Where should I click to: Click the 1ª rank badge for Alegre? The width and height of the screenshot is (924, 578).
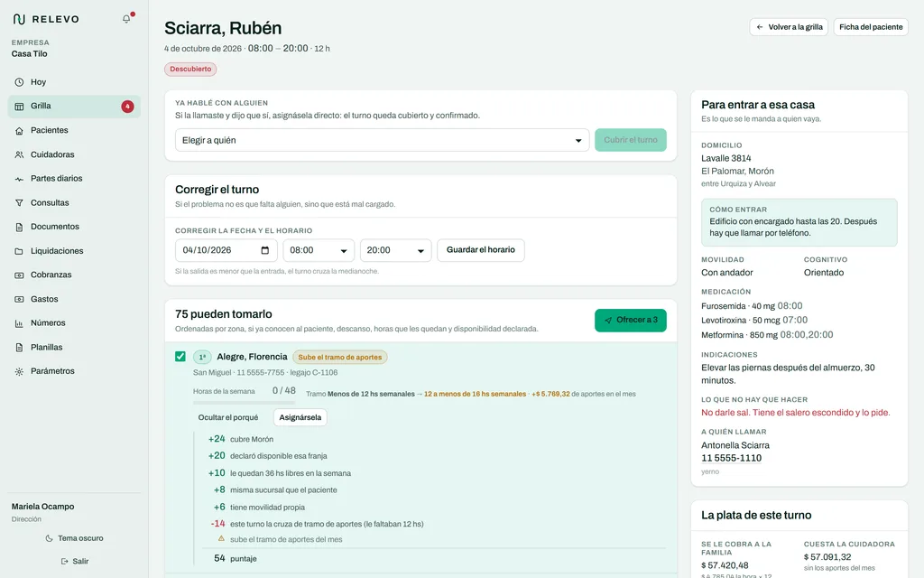tap(202, 358)
